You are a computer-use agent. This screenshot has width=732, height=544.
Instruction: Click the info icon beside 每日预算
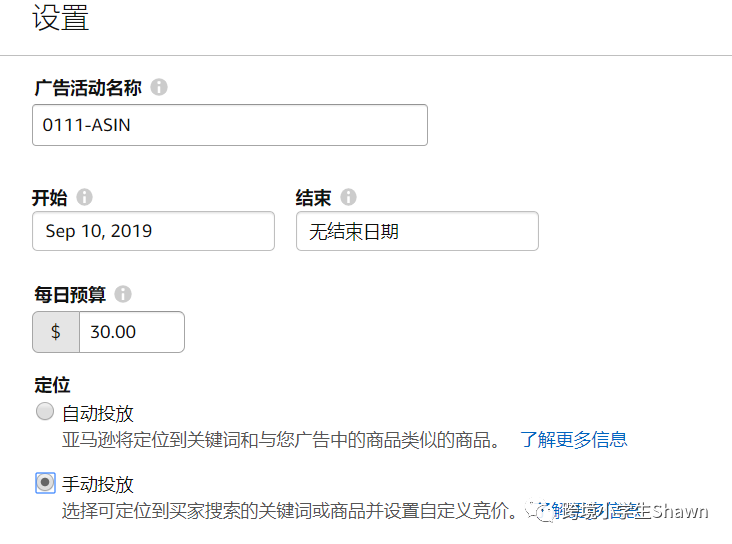123,294
